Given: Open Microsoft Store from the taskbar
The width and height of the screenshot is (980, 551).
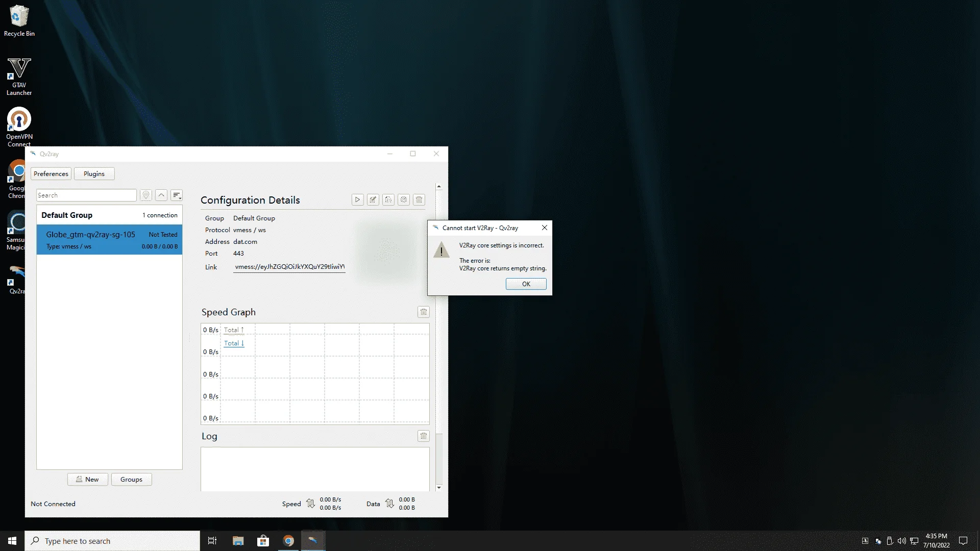Looking at the screenshot, I should (x=263, y=540).
